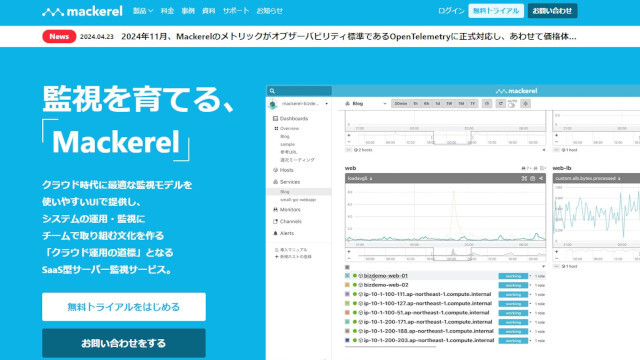Open the サポート menu item
Screen dimensions: 640x360
236,11
